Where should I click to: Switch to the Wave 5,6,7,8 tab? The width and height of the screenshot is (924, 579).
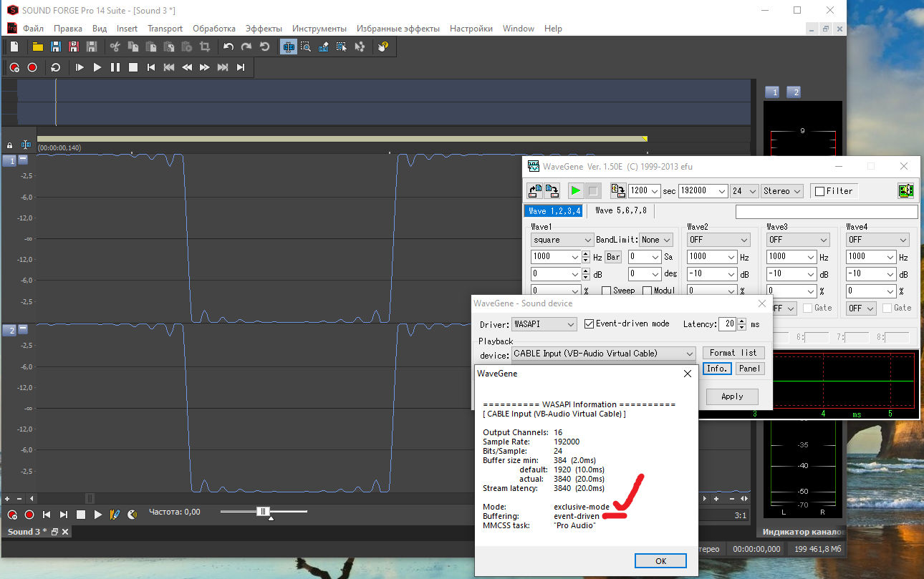point(621,210)
